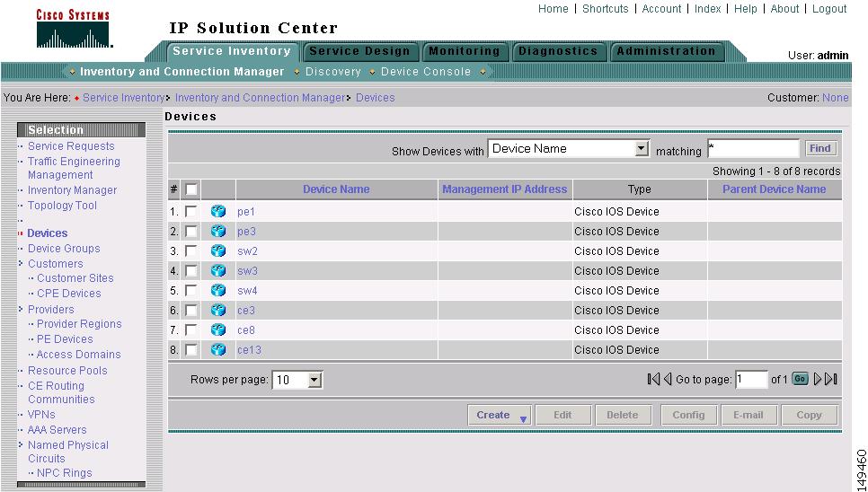Go to previous page arrow icon
Viewport: 868px width, 492px height.
[x=667, y=379]
